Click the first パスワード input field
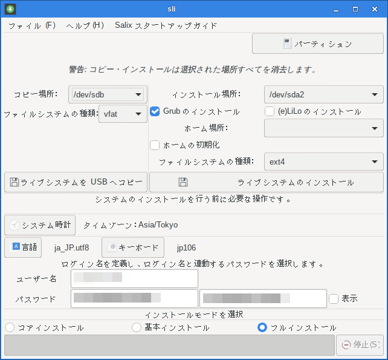The height and width of the screenshot is (360, 388). [x=134, y=298]
